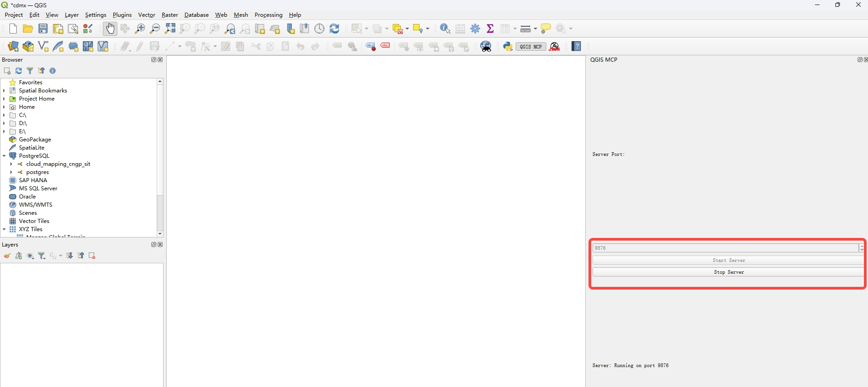Open the Manage Map Themes eye icon

pos(30,256)
